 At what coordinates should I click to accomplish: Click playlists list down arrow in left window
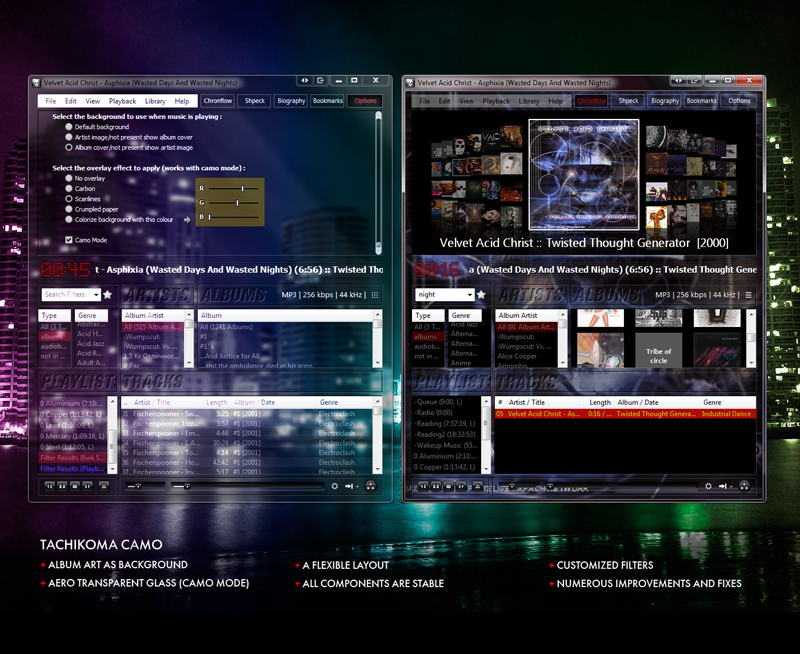[112, 469]
